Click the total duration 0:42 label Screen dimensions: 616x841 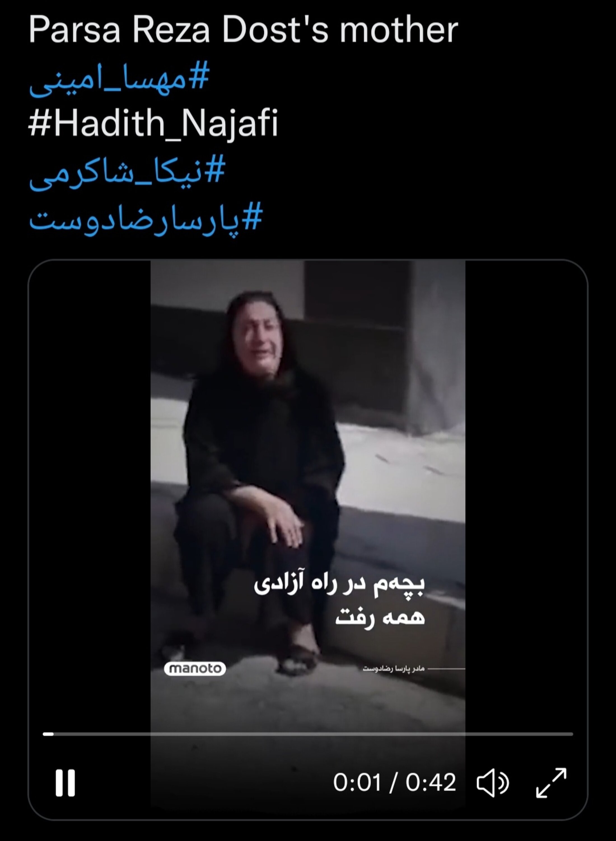(431, 782)
